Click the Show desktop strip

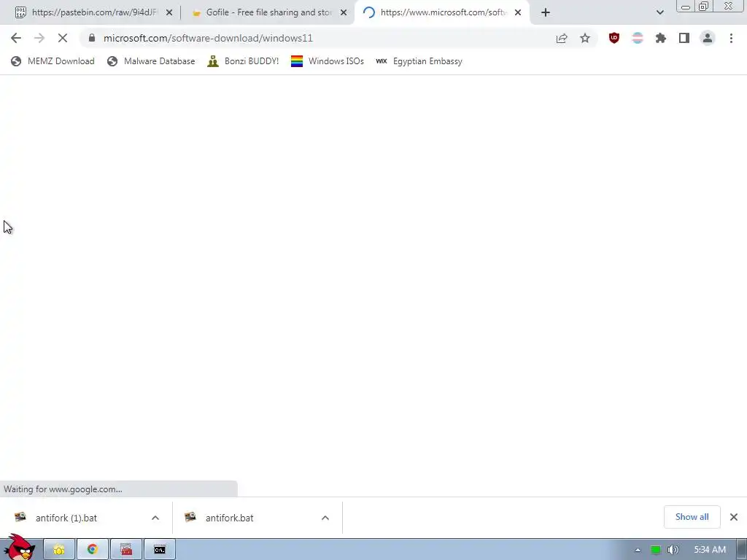(741, 550)
